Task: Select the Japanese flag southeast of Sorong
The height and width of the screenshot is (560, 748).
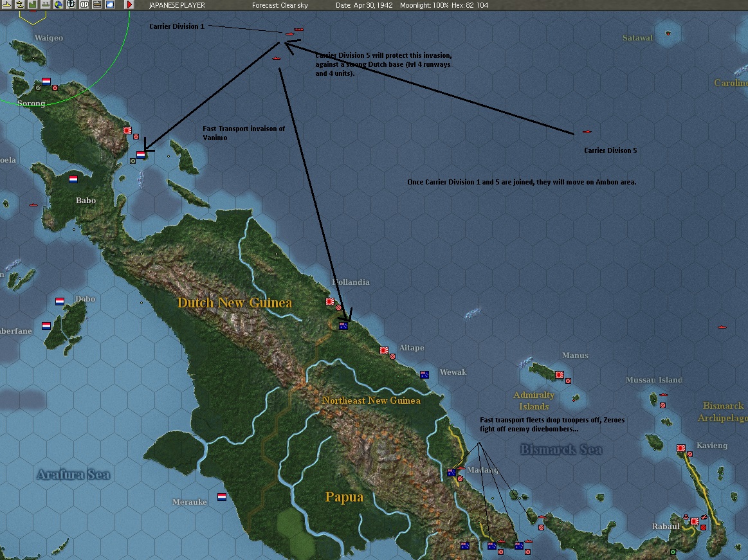Action: [x=127, y=131]
